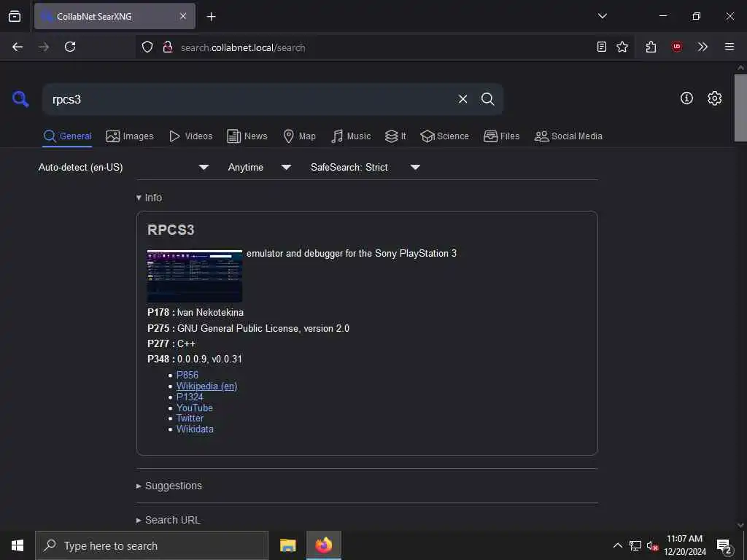Switch to News category
This screenshot has height=560, width=747.
tap(247, 136)
